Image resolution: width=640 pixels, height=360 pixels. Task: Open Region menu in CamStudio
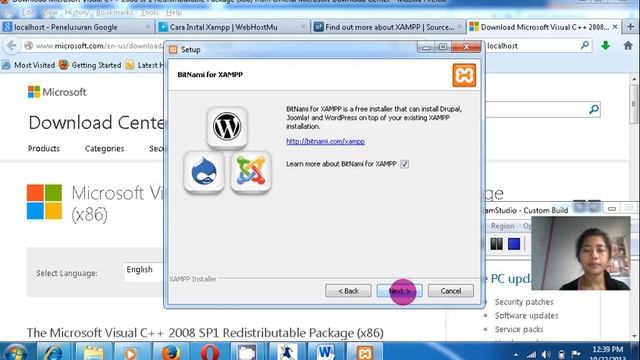pos(502,226)
